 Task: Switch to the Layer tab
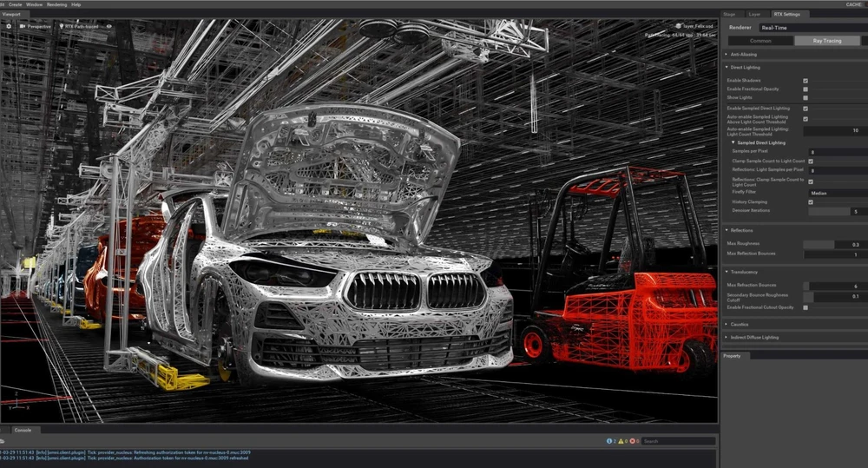click(754, 14)
